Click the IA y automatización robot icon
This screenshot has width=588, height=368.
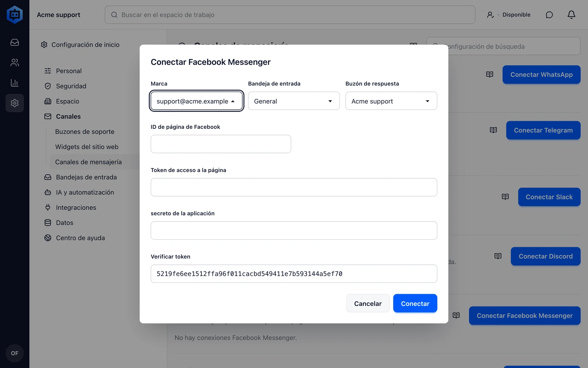coord(48,192)
